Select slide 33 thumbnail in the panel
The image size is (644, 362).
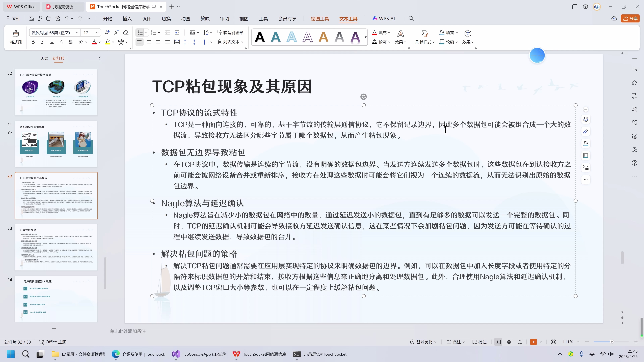(x=56, y=247)
